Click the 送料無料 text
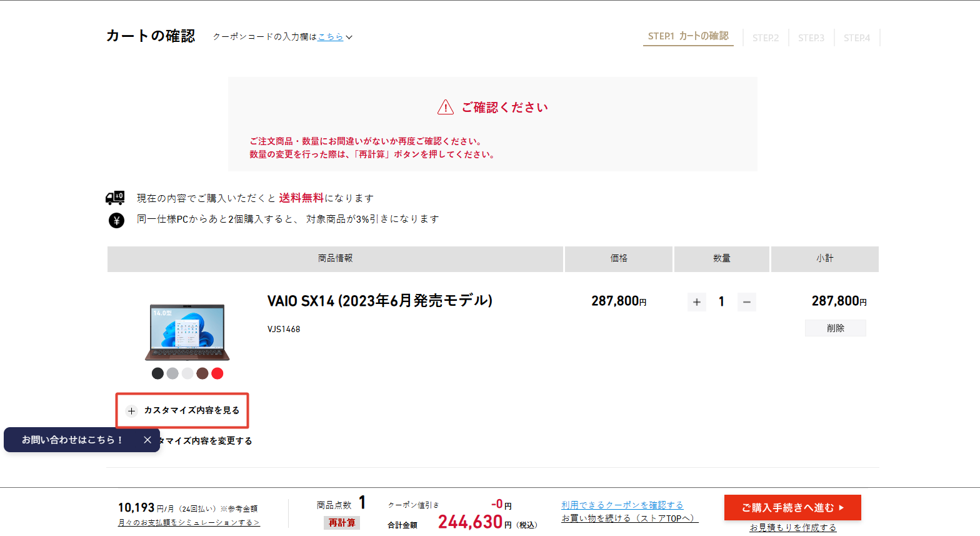Image resolution: width=980 pixels, height=536 pixels. point(301,198)
